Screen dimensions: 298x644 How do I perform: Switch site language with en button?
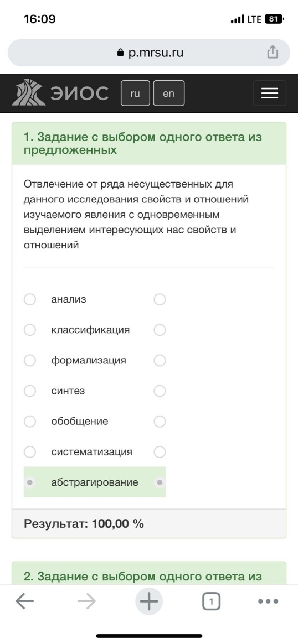168,94
